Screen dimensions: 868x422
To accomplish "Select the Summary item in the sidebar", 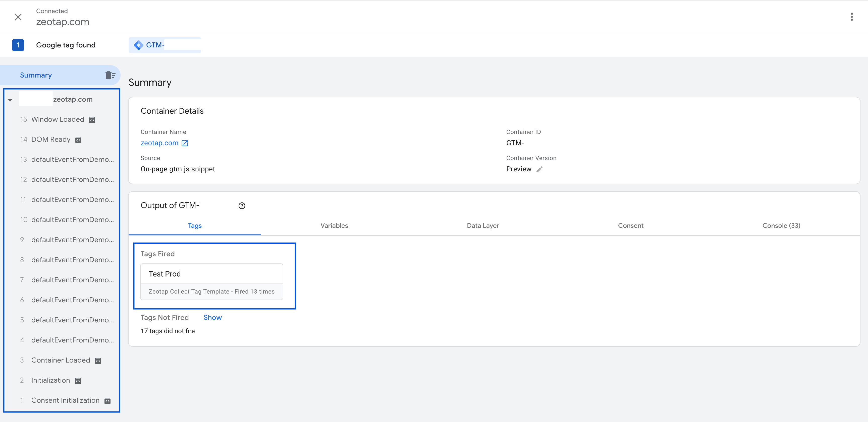I will coord(60,75).
